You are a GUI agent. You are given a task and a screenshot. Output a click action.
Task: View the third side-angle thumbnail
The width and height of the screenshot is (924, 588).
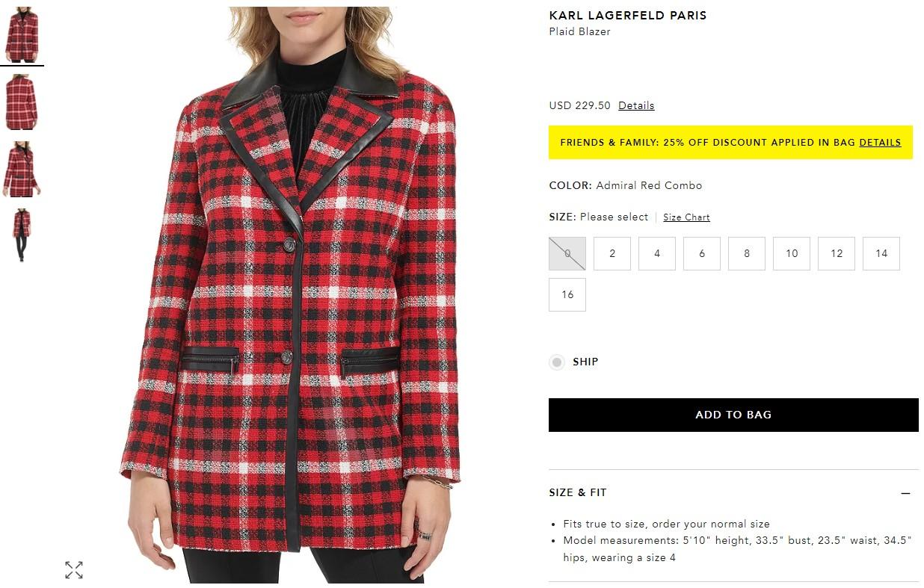[22, 170]
